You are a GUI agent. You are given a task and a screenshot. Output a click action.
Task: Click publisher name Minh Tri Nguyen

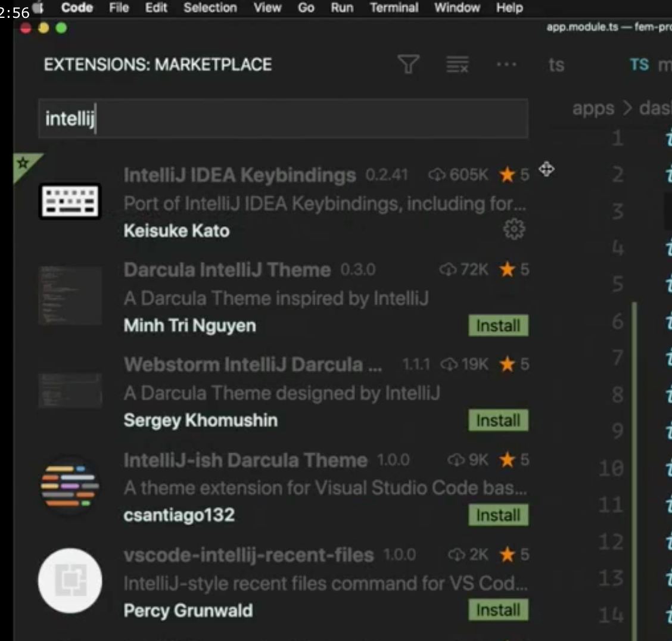[x=190, y=326]
